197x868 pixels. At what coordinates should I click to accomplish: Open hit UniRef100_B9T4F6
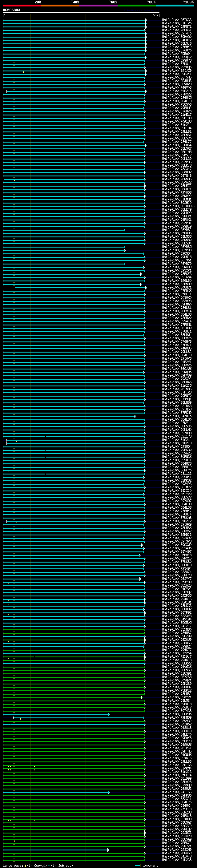point(177,33)
